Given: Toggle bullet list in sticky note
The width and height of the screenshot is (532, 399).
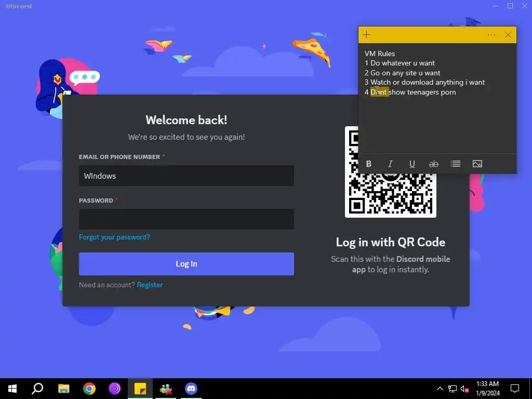Looking at the screenshot, I should [x=455, y=164].
